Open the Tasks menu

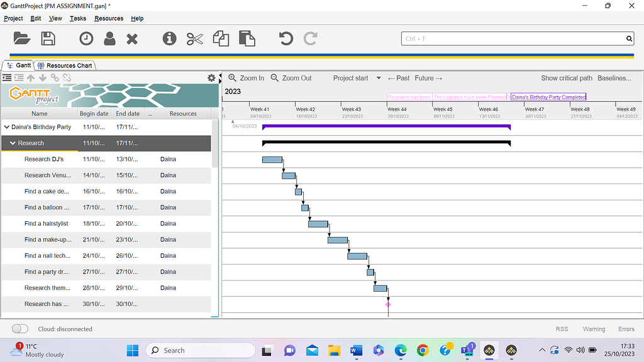(x=78, y=18)
